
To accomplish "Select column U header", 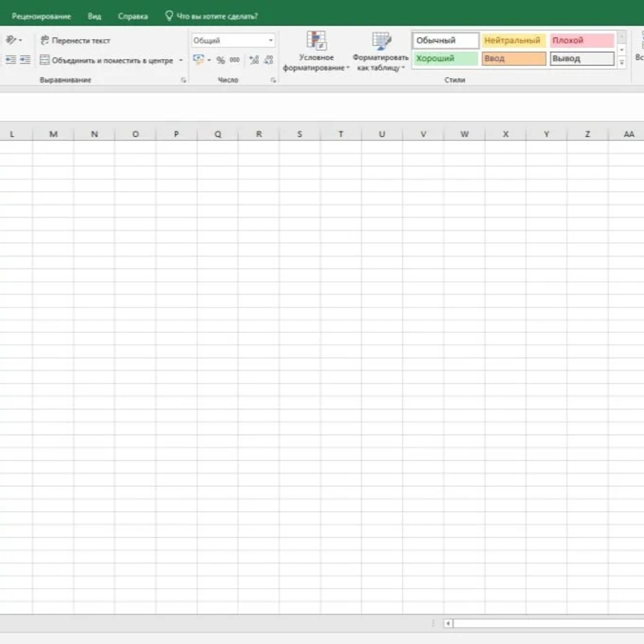I will click(382, 134).
